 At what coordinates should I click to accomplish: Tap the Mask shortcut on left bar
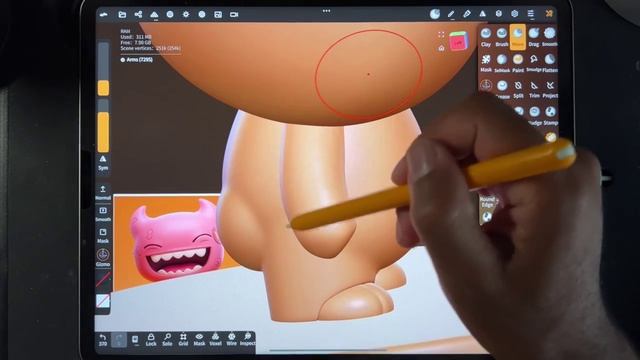(103, 236)
